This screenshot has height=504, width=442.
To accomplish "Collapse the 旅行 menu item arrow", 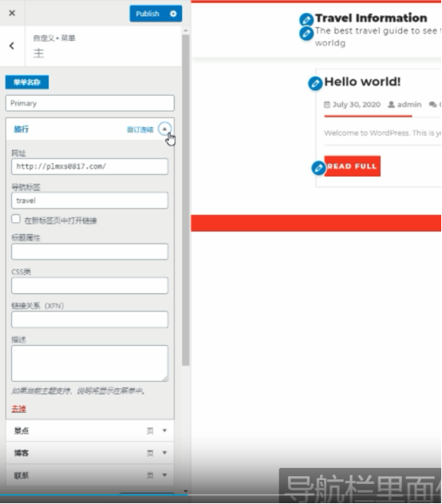I will point(164,129).
